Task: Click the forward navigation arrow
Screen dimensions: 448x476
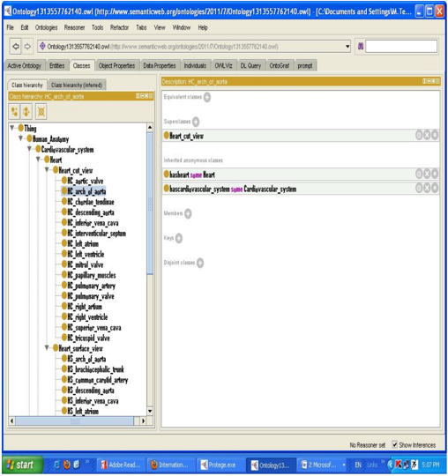Action: click(x=27, y=47)
